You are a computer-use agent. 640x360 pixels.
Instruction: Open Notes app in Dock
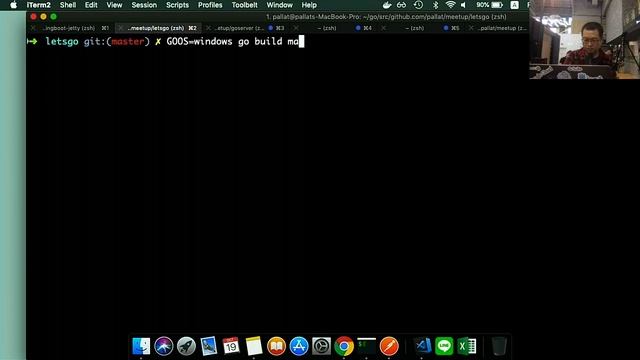[253, 346]
